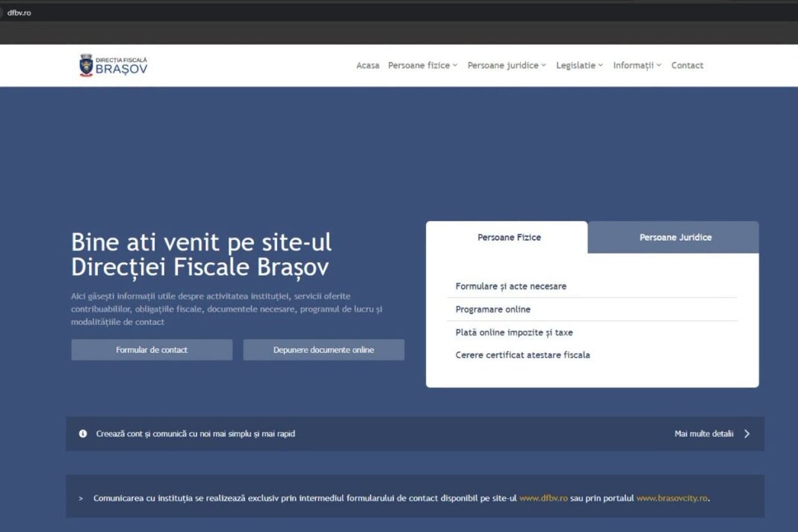Click the Bine ati venit heading

coord(202,255)
